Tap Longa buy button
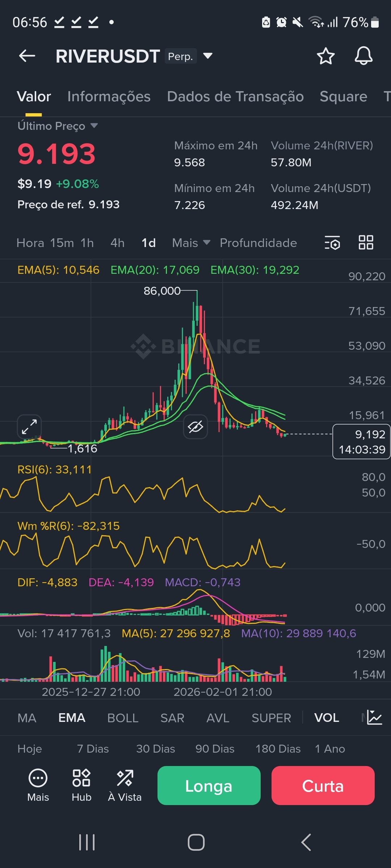 point(209,786)
